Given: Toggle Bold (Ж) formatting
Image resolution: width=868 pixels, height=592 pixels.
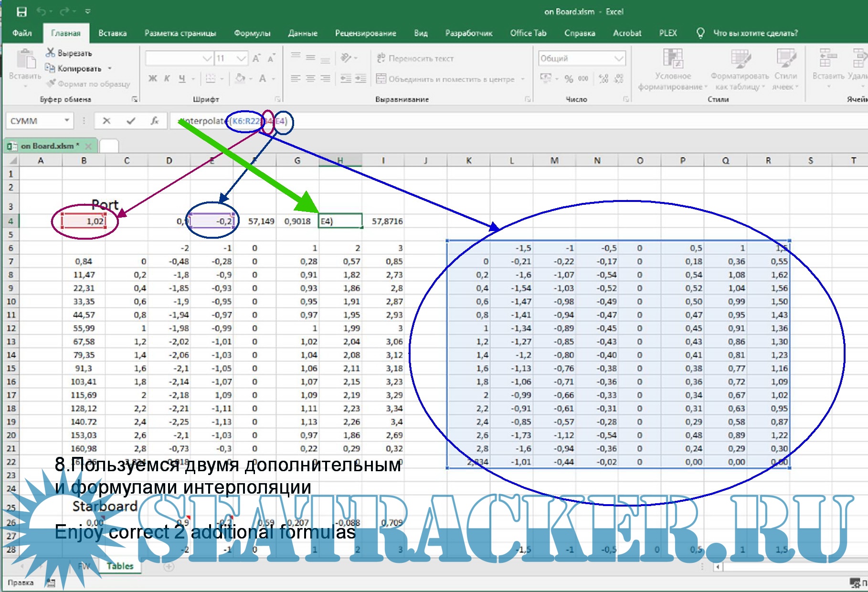Looking at the screenshot, I should coord(152,79).
